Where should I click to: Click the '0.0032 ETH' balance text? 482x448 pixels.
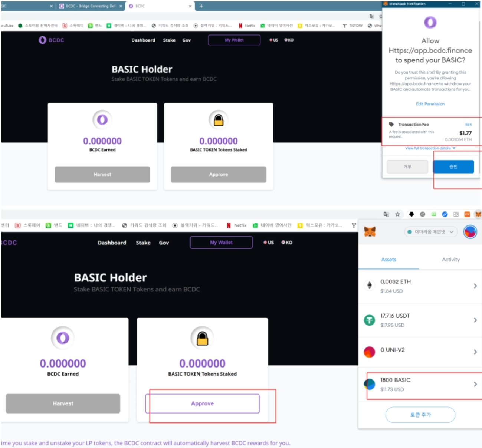pyautogui.click(x=396, y=281)
